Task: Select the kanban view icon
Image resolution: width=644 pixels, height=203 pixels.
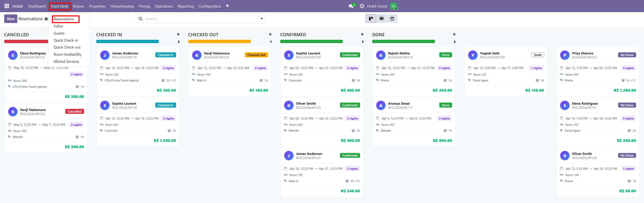Action: point(371,18)
